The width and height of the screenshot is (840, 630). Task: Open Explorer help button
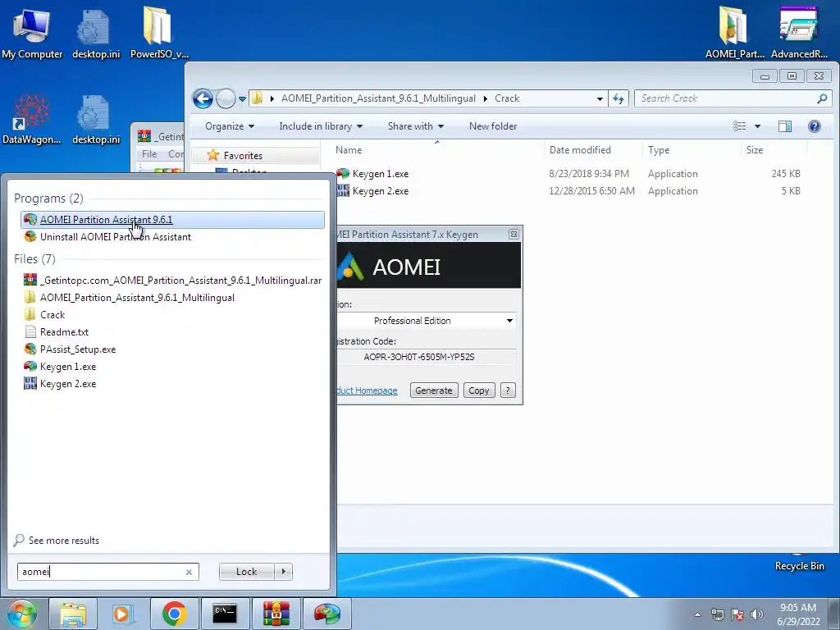815,126
